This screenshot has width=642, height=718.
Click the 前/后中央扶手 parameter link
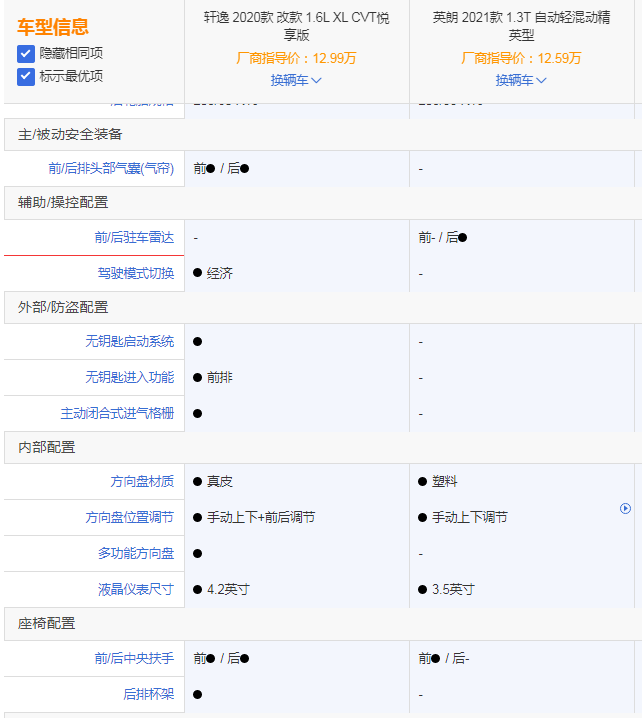coord(134,658)
